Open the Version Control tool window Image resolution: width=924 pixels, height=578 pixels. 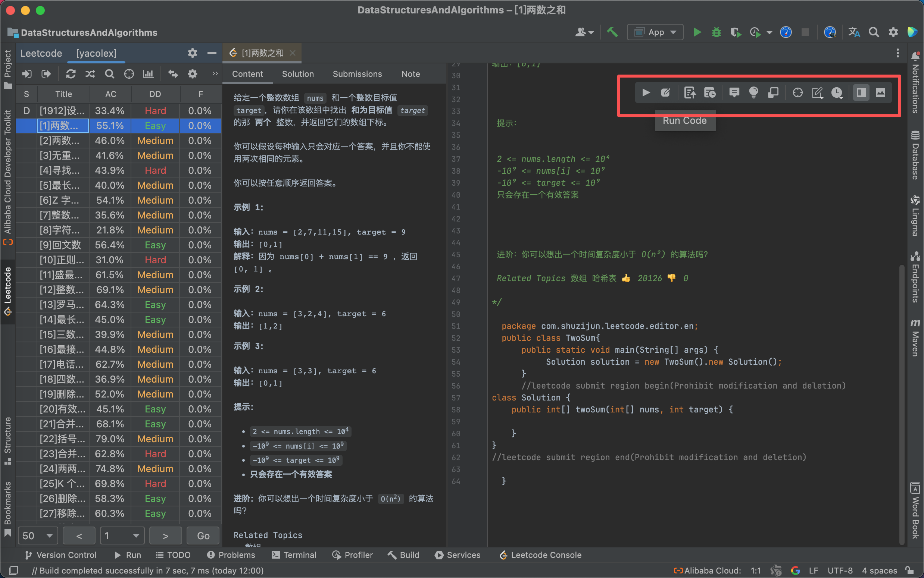[61, 555]
